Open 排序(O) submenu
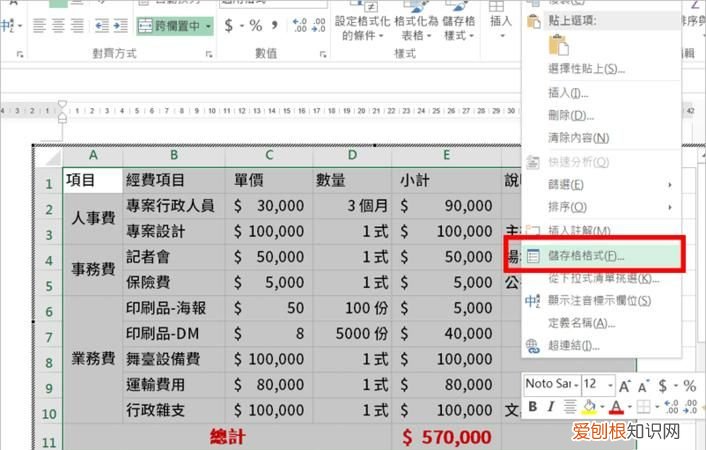Viewport: 706px width, 450px height. [602, 207]
